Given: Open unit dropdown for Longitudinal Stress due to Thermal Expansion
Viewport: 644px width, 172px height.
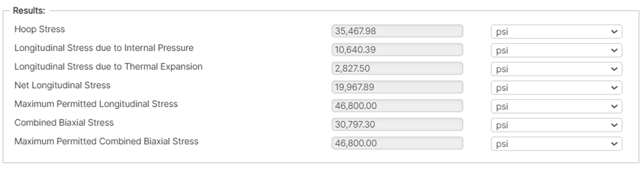Looking at the screenshot, I should 556,69.
